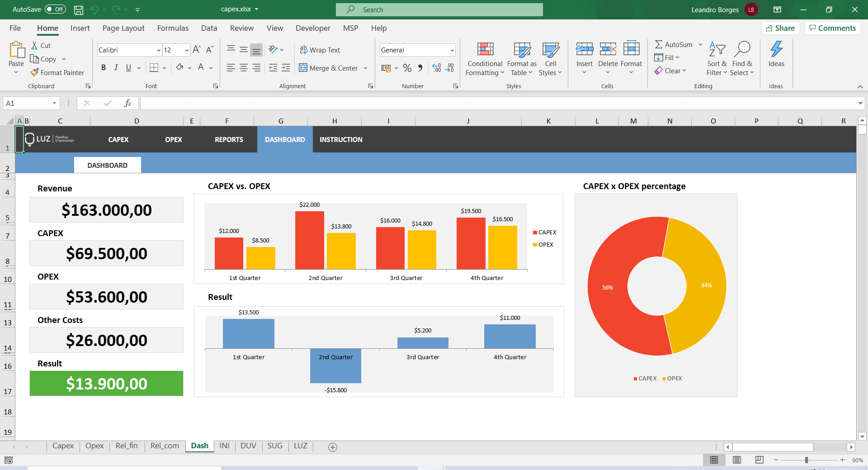Select the Format Painter tool

57,72
